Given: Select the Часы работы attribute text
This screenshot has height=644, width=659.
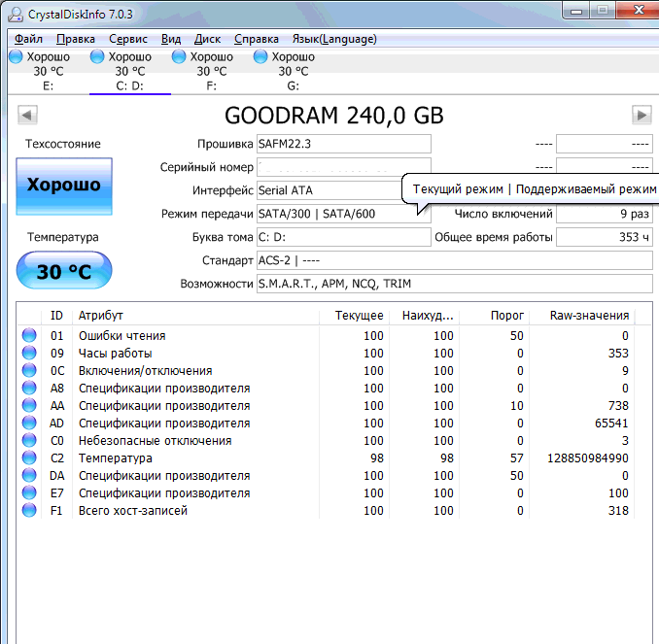Looking at the screenshot, I should click(115, 354).
